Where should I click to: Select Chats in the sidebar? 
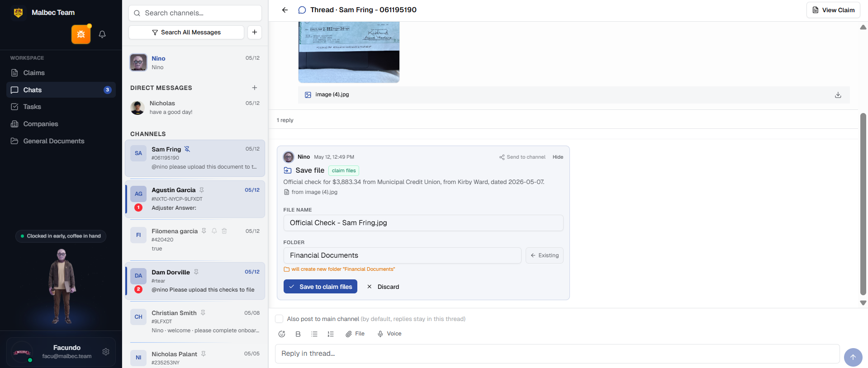pyautogui.click(x=61, y=90)
